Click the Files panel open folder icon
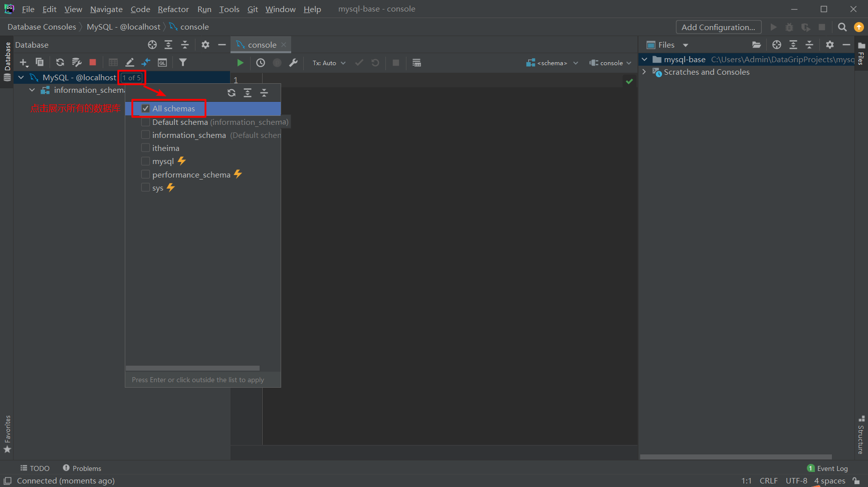868x487 pixels. pyautogui.click(x=756, y=45)
